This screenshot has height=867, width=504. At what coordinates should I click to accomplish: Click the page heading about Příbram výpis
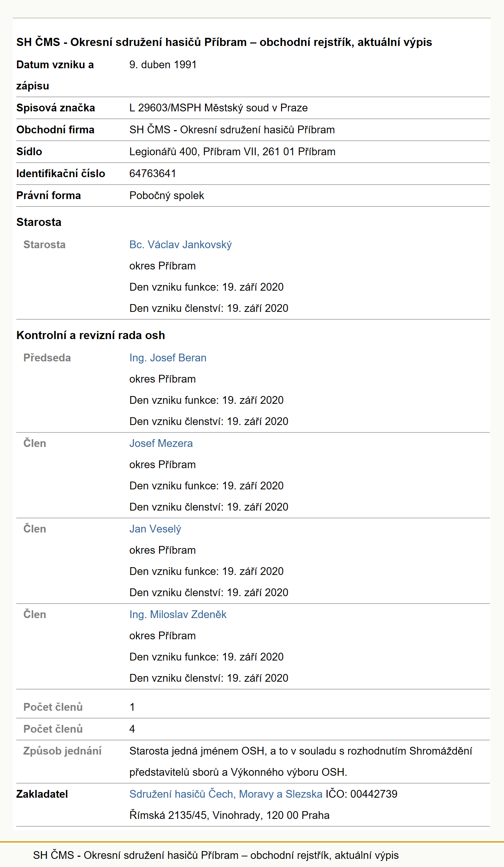pyautogui.click(x=224, y=42)
